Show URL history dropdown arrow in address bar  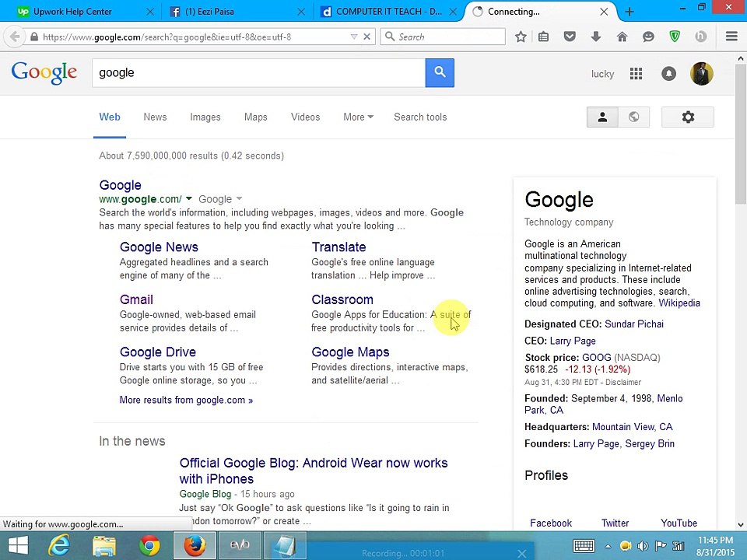pyautogui.click(x=354, y=37)
